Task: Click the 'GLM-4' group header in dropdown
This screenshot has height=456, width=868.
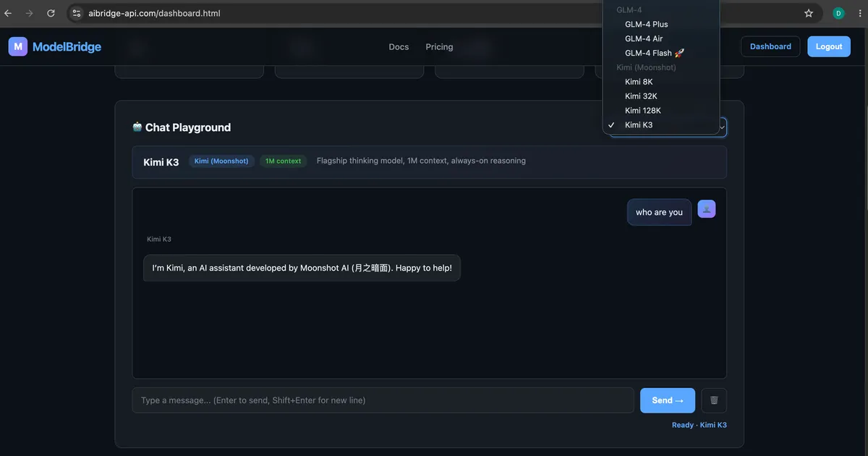Action: (x=629, y=9)
